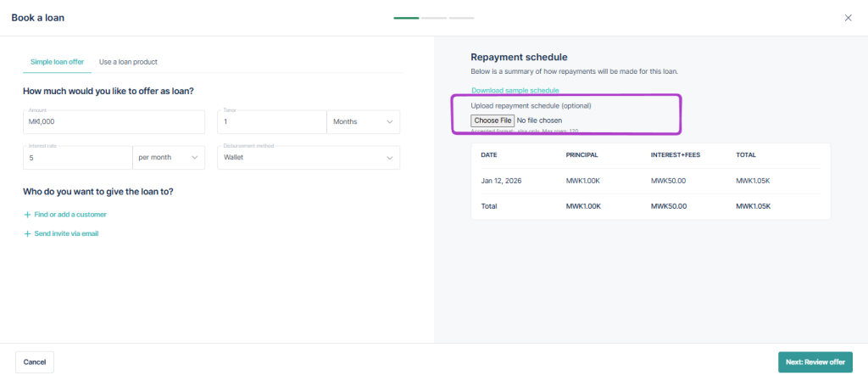Image resolution: width=868 pixels, height=381 pixels.
Task: Click the plus icon beside Send invite via email
Action: [x=27, y=233]
